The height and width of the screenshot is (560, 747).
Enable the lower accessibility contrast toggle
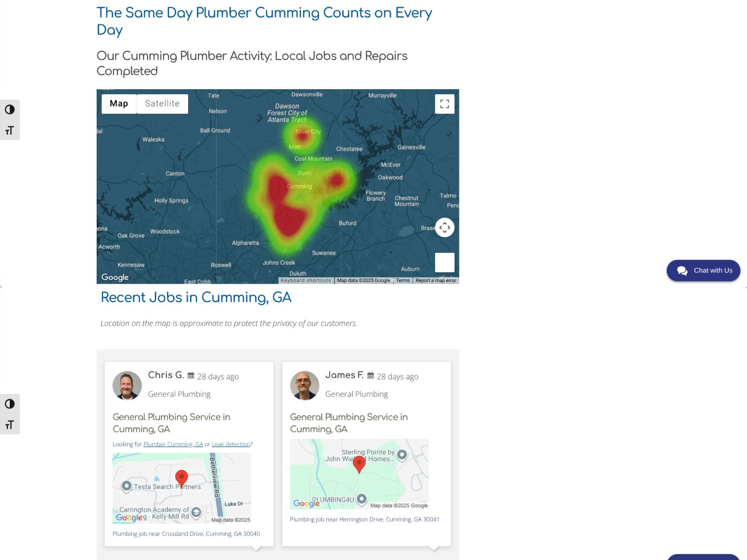point(10,404)
